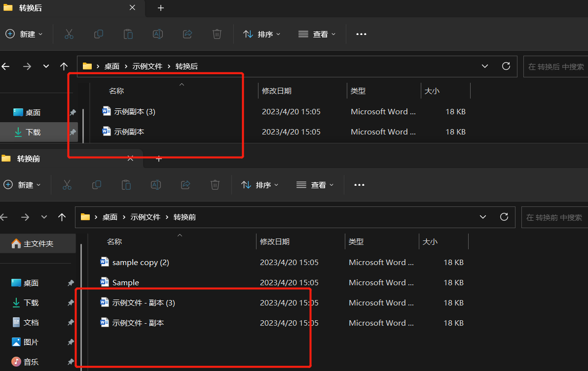The image size is (588, 371).
Task: Open the 新建 menu in the 转换后 window
Action: (24, 34)
